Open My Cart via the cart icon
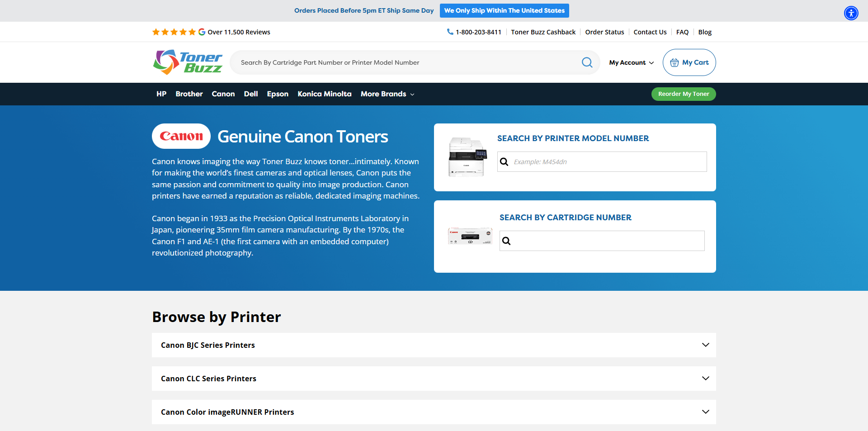The width and height of the screenshot is (868, 431). [x=673, y=62]
